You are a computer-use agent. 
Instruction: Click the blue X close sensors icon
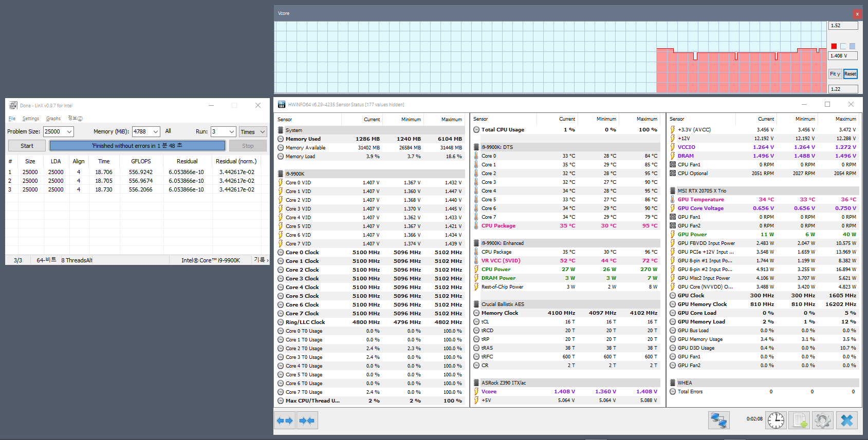pyautogui.click(x=846, y=420)
